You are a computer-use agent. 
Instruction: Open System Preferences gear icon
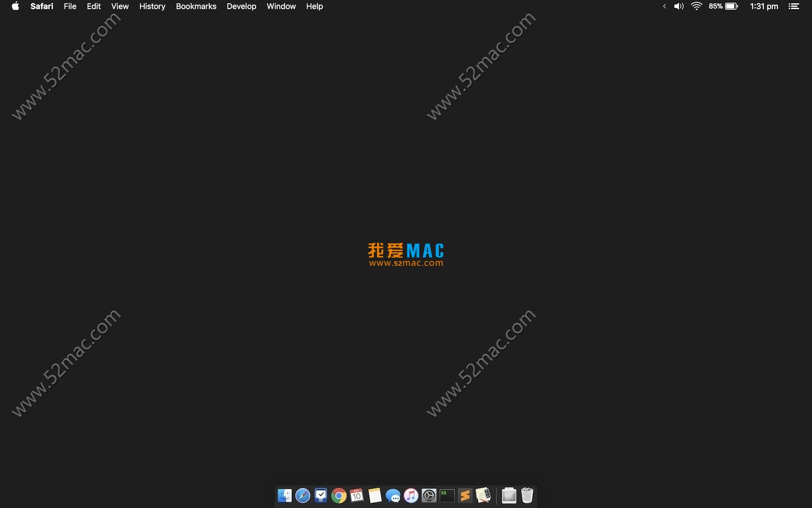coord(429,496)
